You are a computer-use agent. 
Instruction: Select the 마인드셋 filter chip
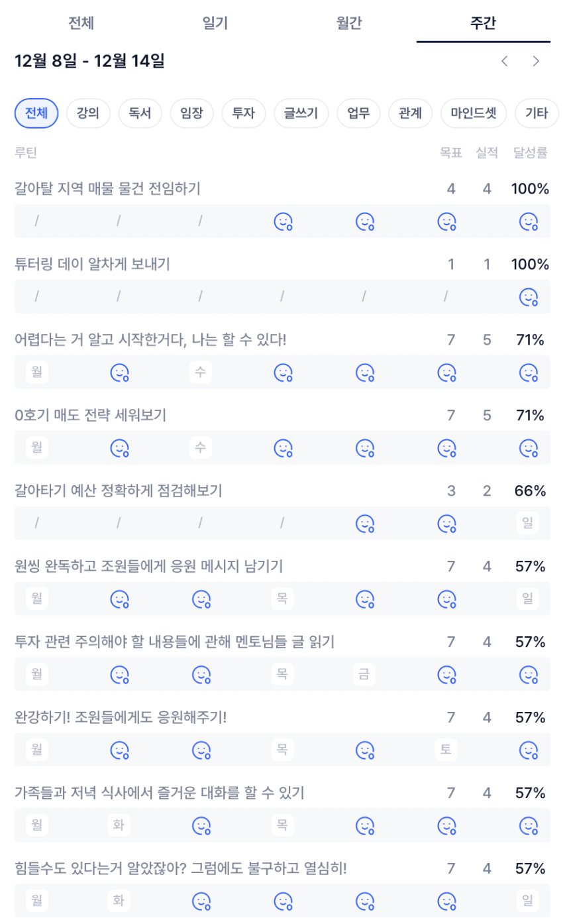[474, 113]
